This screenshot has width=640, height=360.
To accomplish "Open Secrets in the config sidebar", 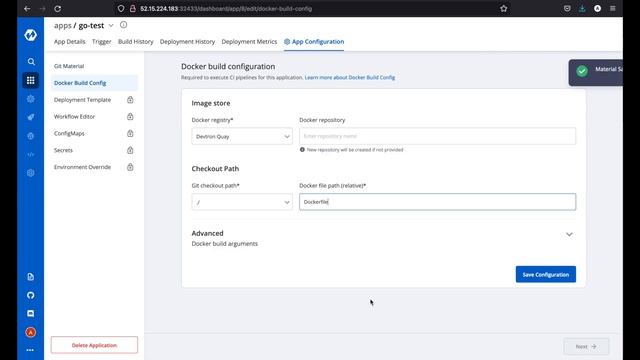I will tap(63, 150).
